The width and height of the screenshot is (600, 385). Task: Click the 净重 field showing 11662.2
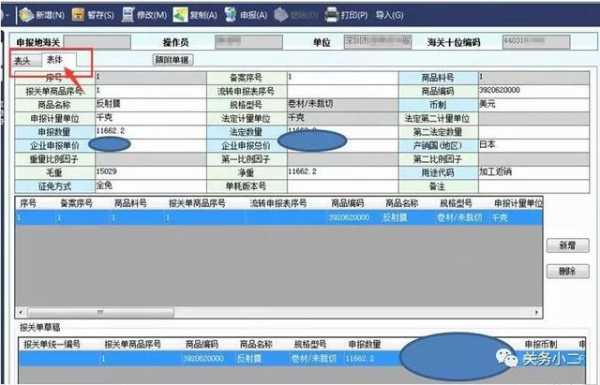342,173
